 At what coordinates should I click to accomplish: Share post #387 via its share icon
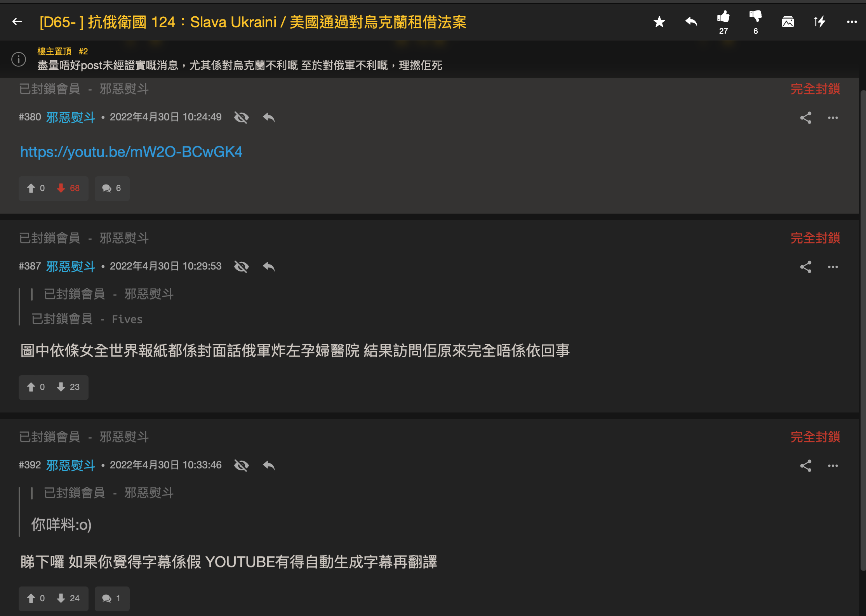point(806,266)
